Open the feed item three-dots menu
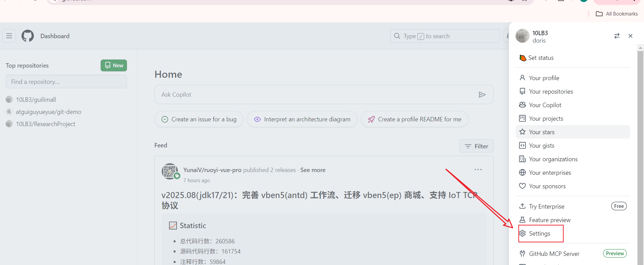The width and height of the screenshot is (644, 265). click(478, 170)
